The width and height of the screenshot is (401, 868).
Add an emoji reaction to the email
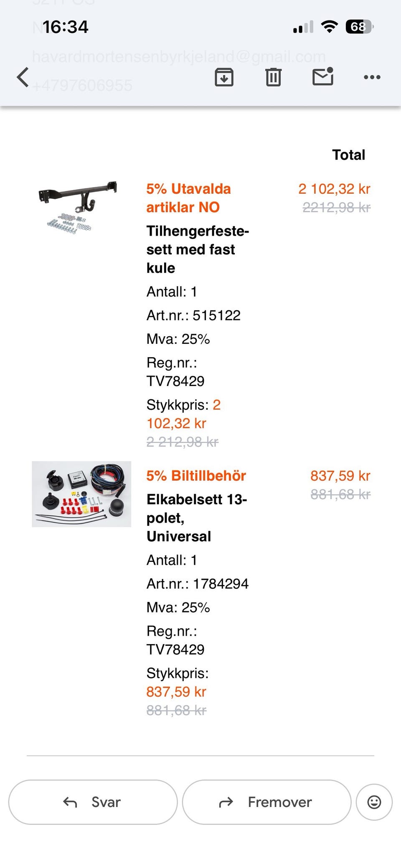tap(374, 802)
